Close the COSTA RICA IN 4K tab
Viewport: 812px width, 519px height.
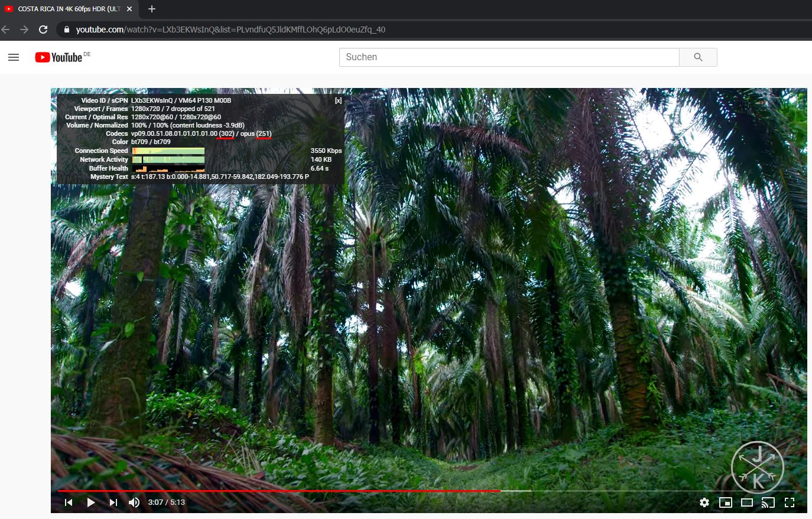[129, 9]
